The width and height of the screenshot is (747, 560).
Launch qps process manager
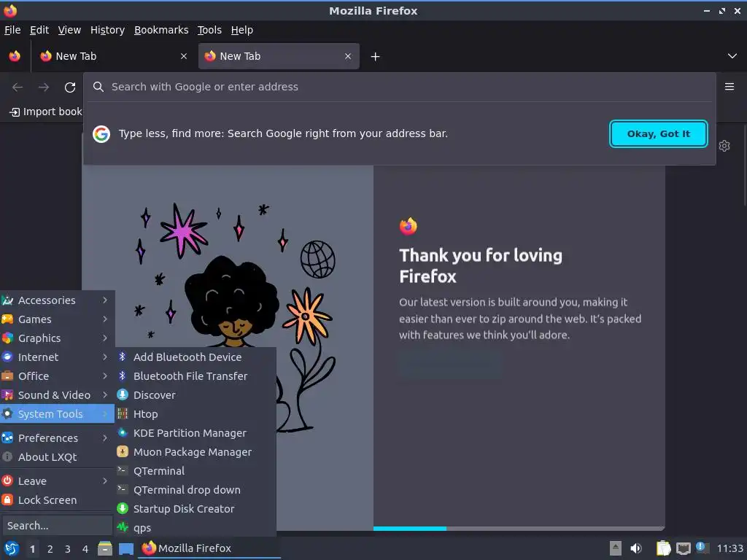pos(196,528)
